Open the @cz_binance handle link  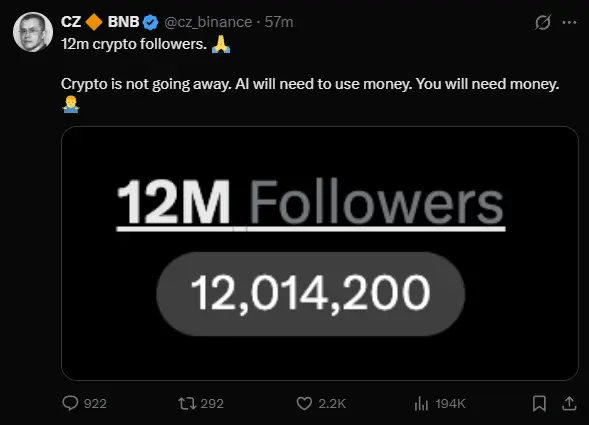[208, 22]
